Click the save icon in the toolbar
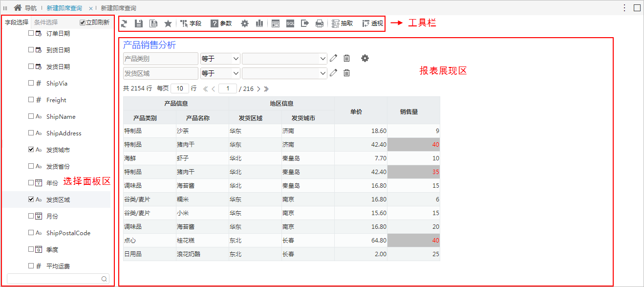Screen dimensions: 644x287 click(139, 23)
